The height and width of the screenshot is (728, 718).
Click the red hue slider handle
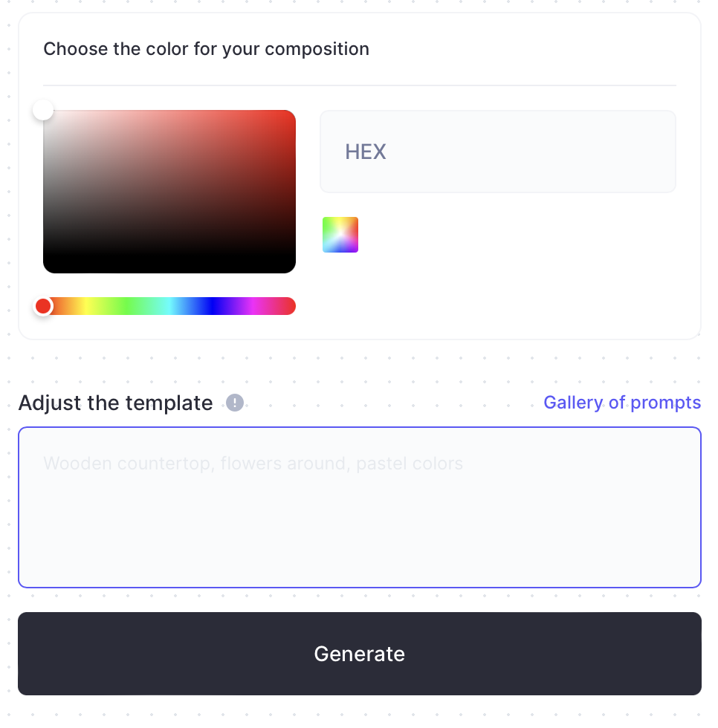pos(43,306)
